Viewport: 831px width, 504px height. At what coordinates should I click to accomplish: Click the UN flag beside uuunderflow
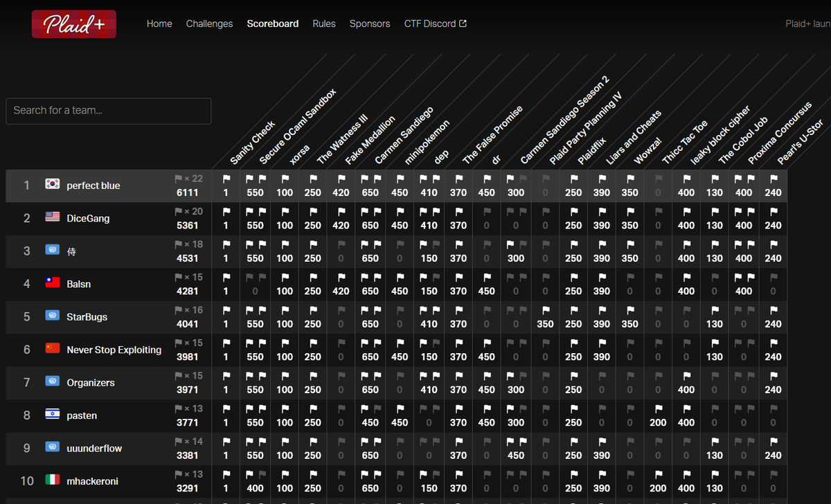(x=53, y=447)
